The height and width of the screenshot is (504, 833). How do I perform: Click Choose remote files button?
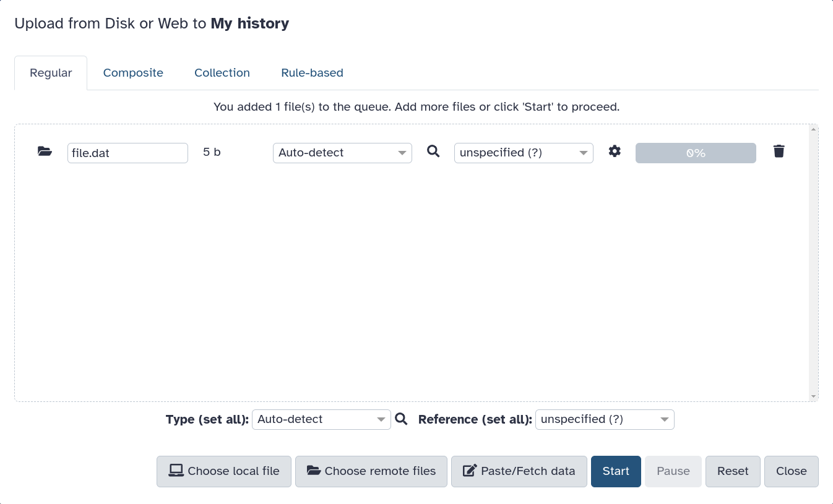[371, 471]
